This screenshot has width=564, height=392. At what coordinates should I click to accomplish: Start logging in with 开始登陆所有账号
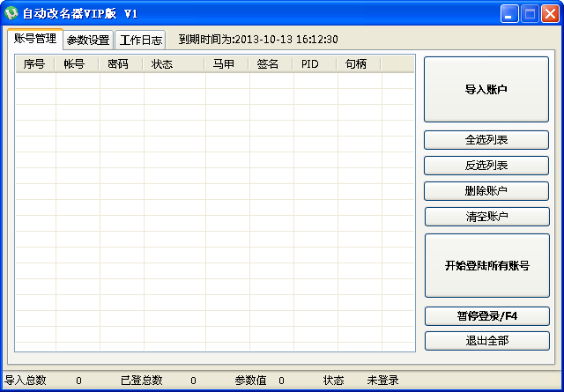[487, 265]
